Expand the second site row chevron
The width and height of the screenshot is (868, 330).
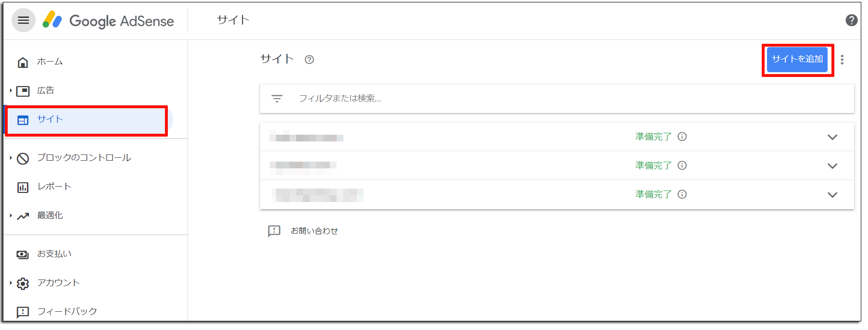tap(832, 166)
